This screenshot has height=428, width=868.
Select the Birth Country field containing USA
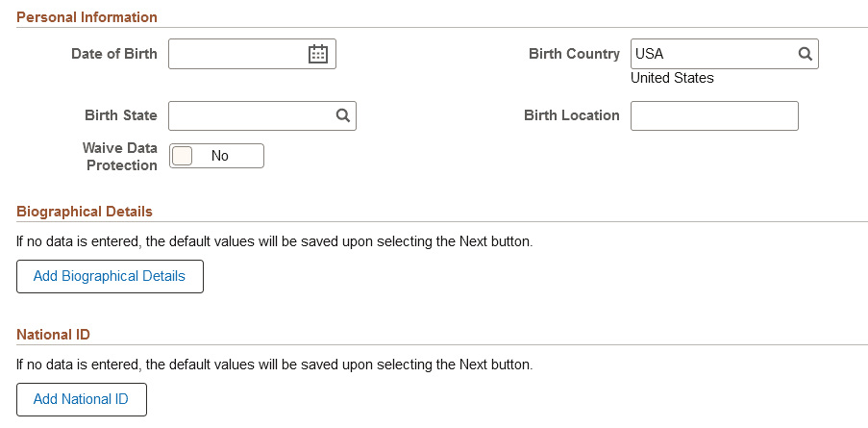712,55
